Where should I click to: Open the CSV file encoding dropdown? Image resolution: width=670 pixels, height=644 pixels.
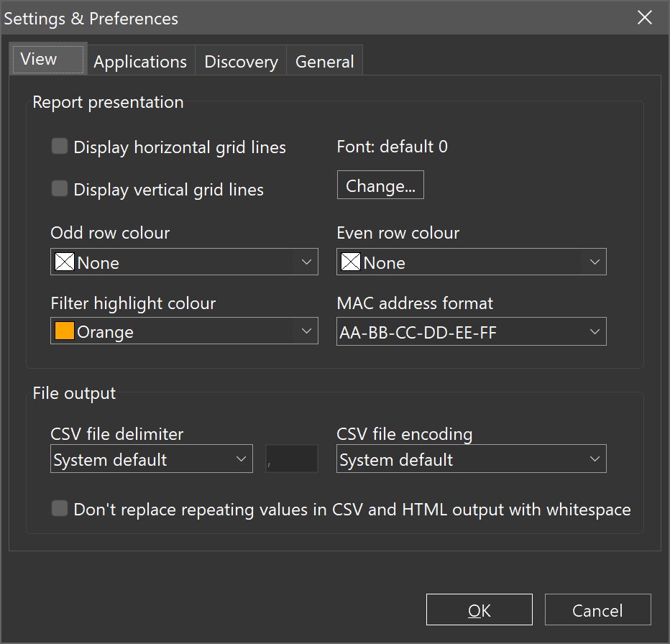pyautogui.click(x=595, y=459)
